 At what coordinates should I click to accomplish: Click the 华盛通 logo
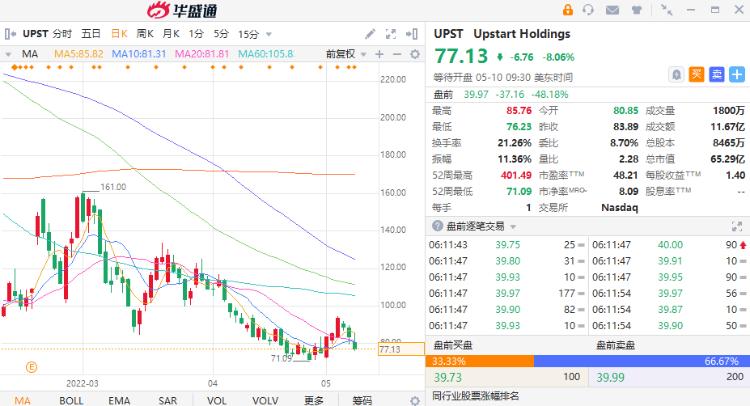coord(182,10)
